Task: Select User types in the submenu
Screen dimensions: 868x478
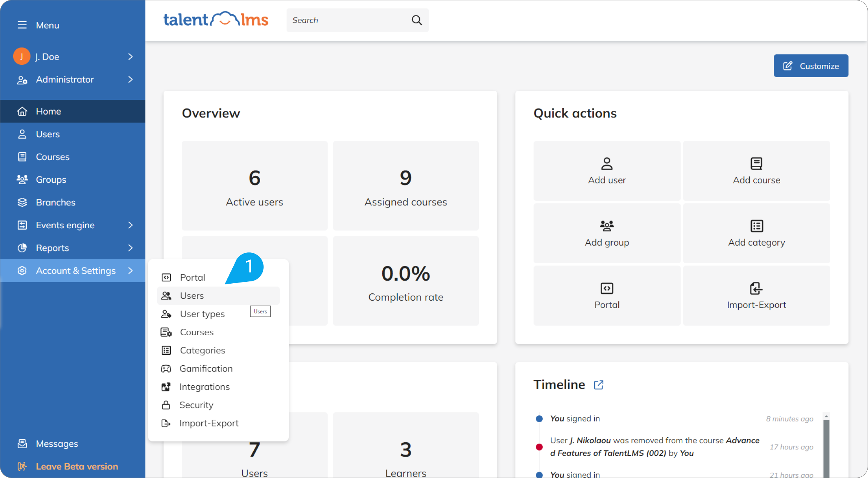Action: (218, 314)
